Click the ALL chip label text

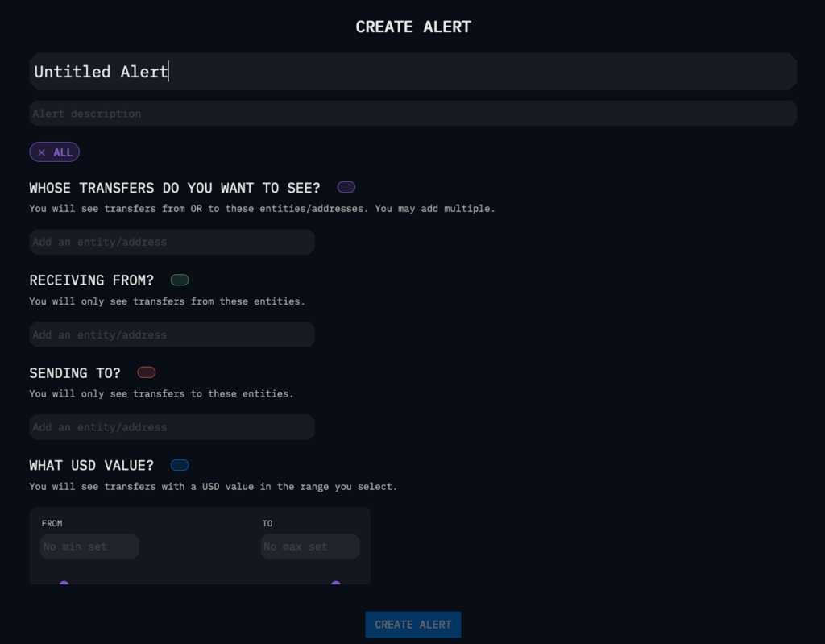click(63, 152)
